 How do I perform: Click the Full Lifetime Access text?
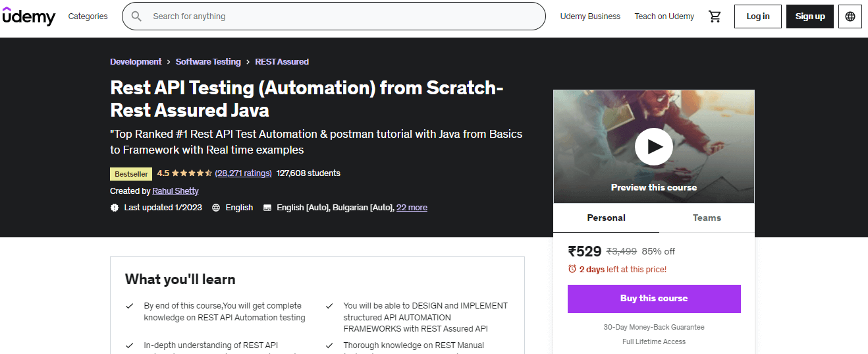pos(654,342)
